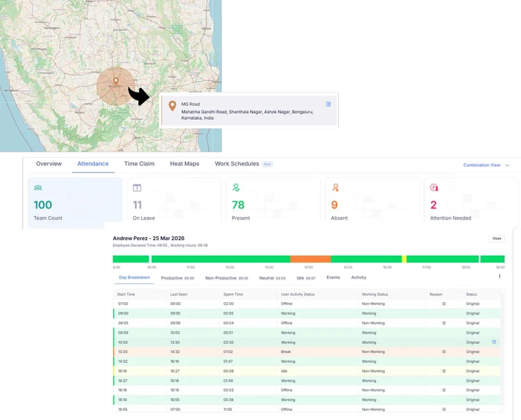Click the 'Break' activity status cell
The width and height of the screenshot is (521, 420).
286,352
